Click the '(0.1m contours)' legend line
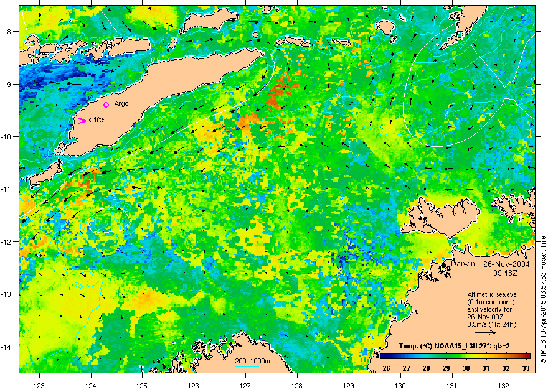548x392 pixels. (x=491, y=302)
